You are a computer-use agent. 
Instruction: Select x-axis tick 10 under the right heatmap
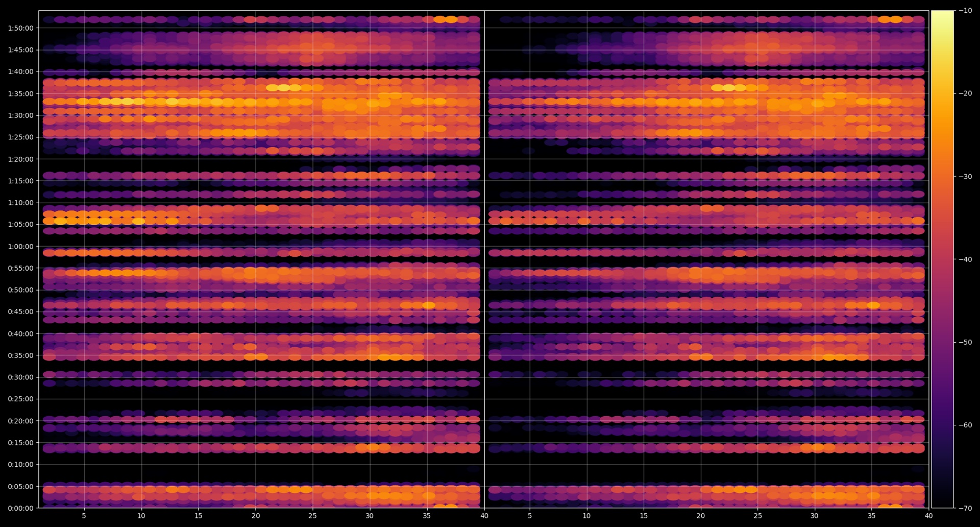(587, 516)
